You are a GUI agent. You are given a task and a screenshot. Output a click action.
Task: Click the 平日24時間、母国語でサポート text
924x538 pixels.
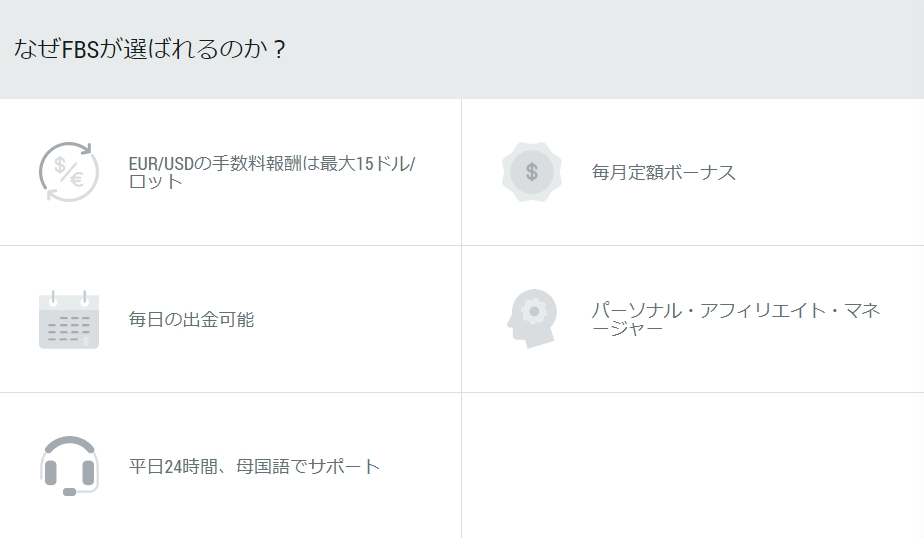coord(255,467)
